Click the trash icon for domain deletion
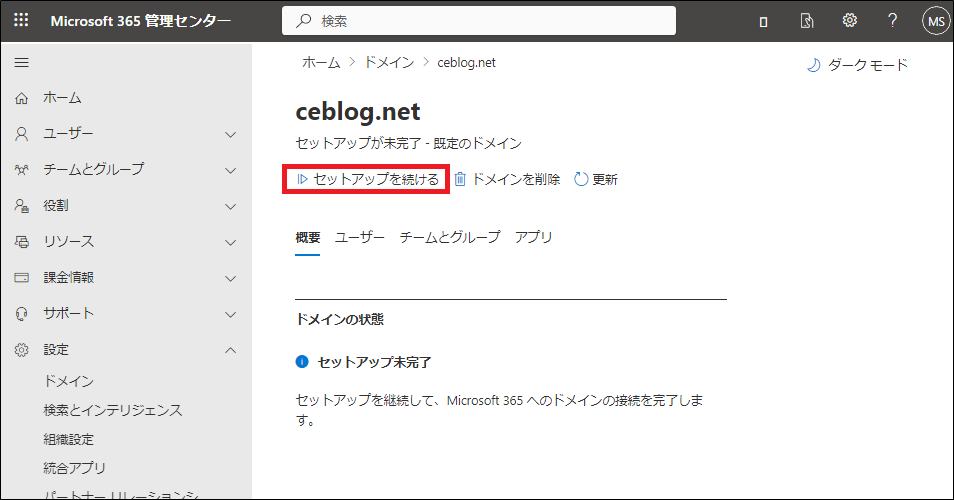Screen dimensions: 954x500 (460, 179)
